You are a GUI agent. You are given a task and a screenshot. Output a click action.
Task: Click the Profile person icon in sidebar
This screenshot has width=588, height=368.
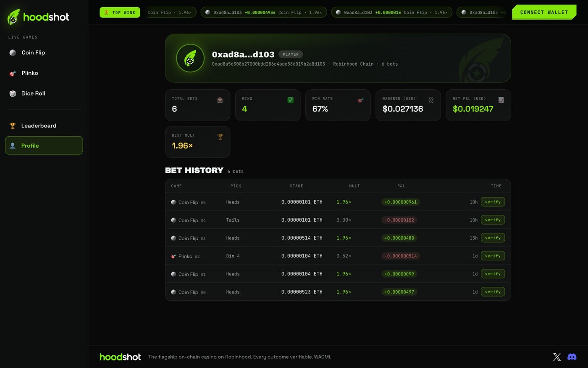click(x=13, y=146)
